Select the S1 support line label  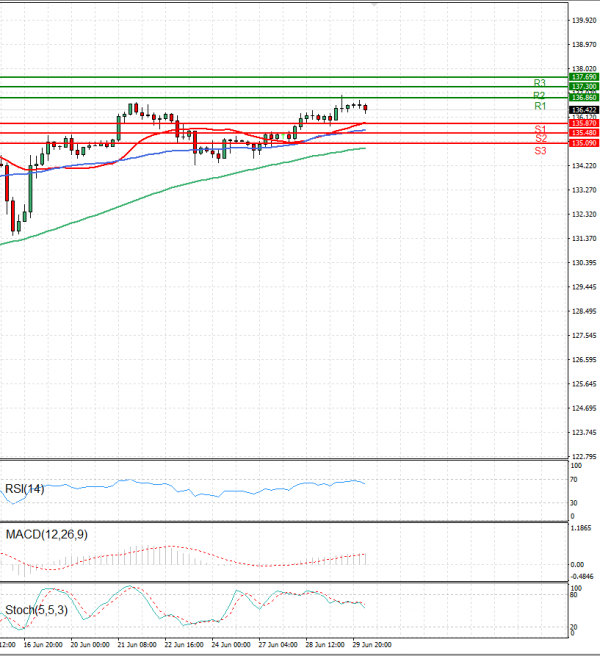[539, 130]
